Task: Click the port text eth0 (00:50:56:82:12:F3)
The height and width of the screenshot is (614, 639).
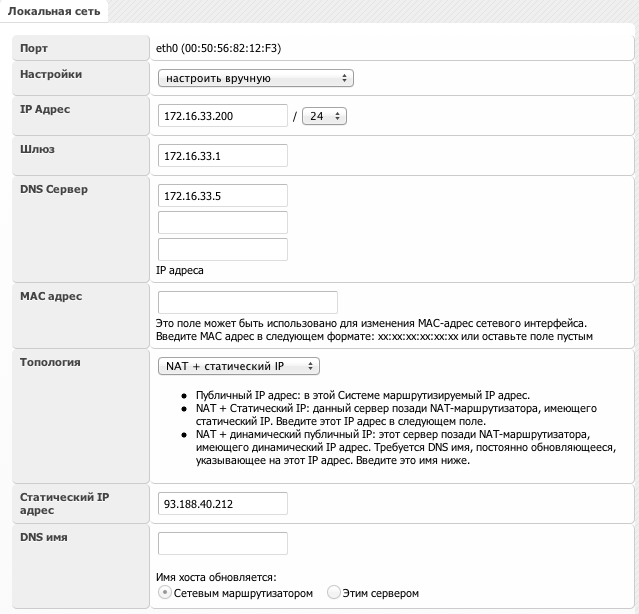Action: (218, 48)
